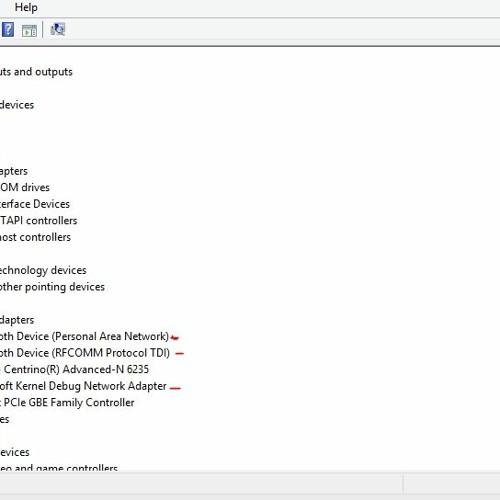The width and height of the screenshot is (500, 500).
Task: Select the host controllers category
Action: [x=35, y=237]
